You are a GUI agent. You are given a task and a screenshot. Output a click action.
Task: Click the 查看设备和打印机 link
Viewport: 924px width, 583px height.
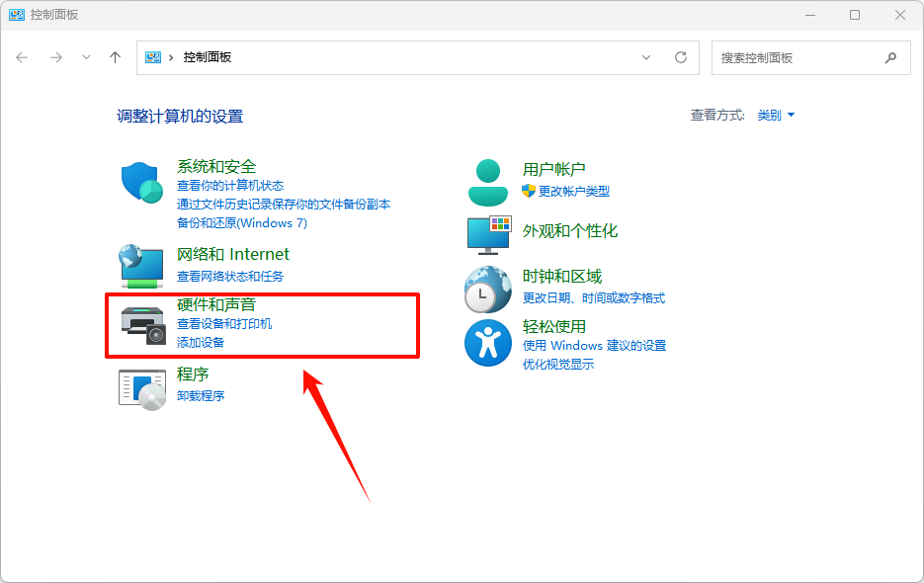click(224, 324)
